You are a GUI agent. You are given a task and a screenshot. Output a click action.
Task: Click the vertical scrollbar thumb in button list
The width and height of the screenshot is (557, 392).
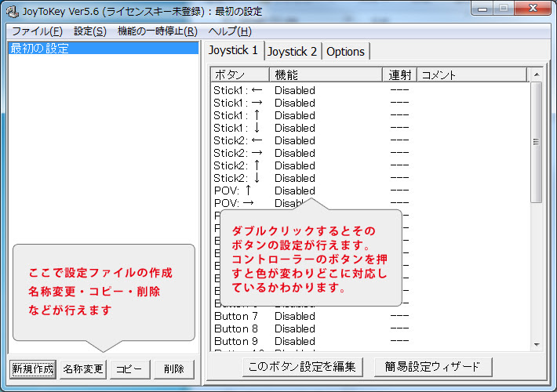tap(537, 143)
